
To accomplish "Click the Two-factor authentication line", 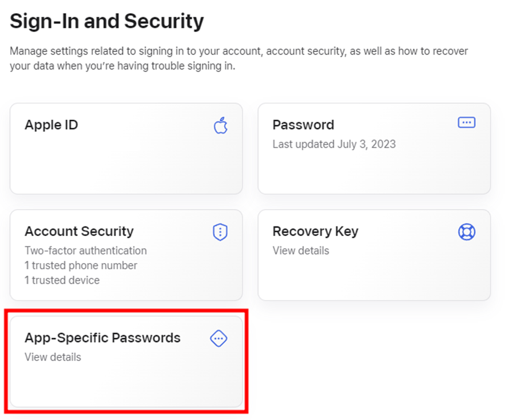I will [x=85, y=250].
